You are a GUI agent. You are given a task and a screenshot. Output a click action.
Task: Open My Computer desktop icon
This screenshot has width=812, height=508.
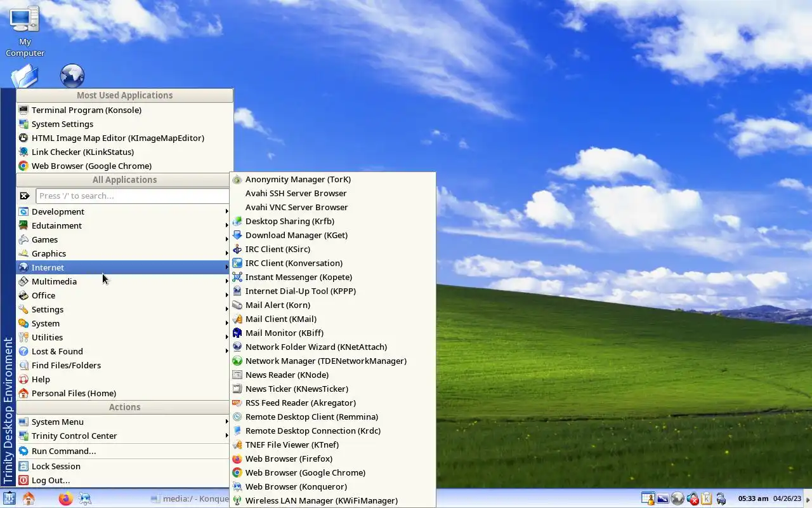pyautogui.click(x=25, y=32)
